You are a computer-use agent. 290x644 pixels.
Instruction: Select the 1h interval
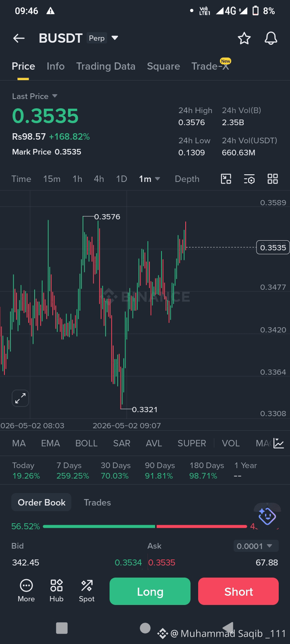(77, 179)
